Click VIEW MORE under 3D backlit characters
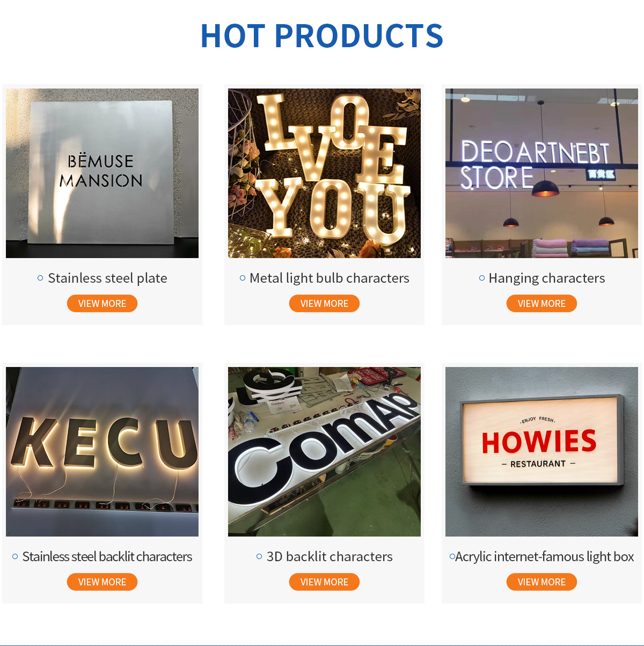This screenshot has height=646, width=644. tap(324, 582)
